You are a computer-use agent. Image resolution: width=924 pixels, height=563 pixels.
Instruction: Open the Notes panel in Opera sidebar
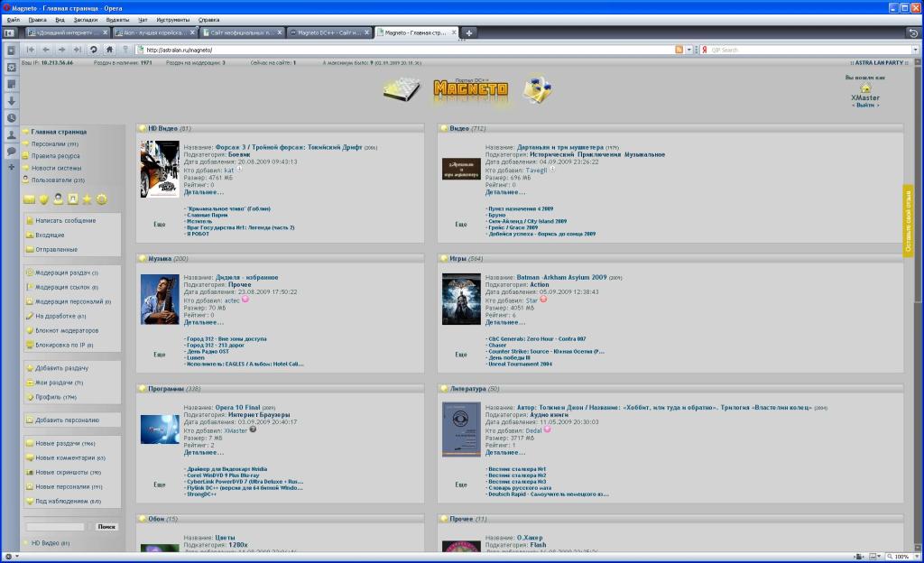[x=11, y=84]
